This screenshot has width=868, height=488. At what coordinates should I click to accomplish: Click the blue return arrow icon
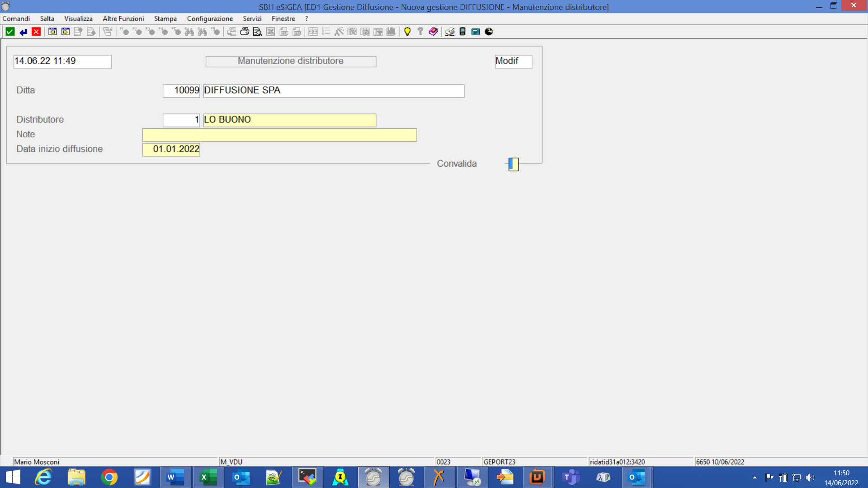click(23, 32)
